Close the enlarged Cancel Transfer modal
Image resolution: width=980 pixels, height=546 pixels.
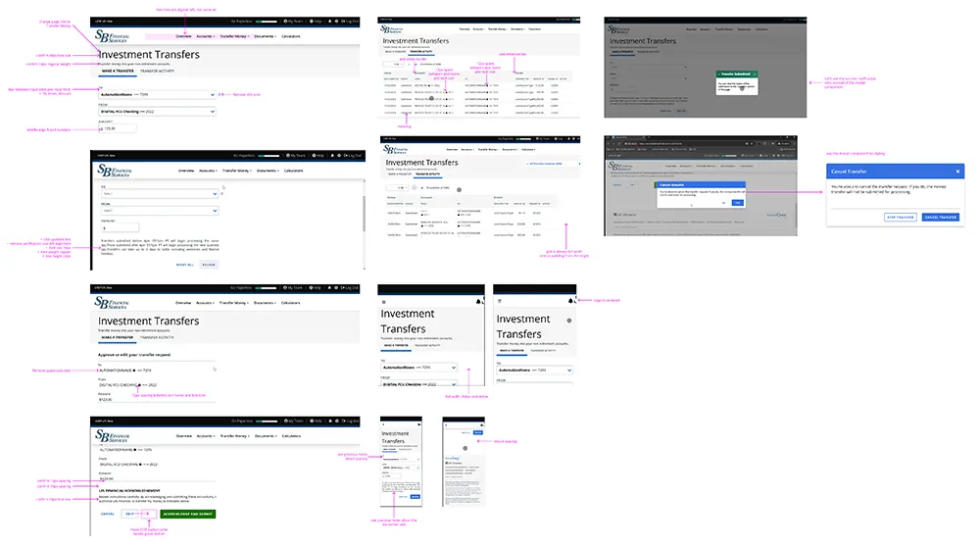(957, 171)
